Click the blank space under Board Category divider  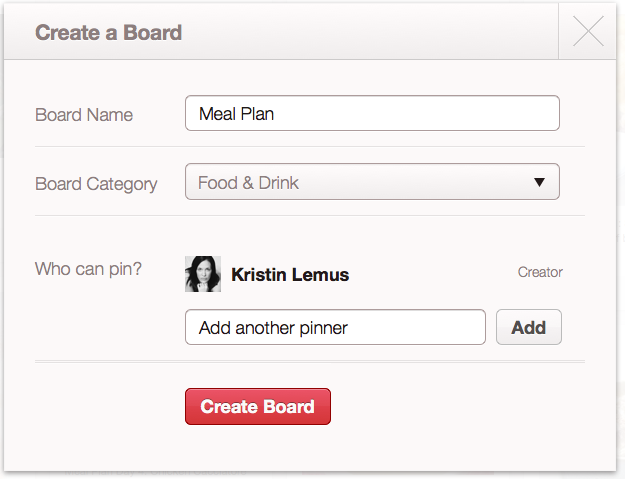[x=310, y=235]
